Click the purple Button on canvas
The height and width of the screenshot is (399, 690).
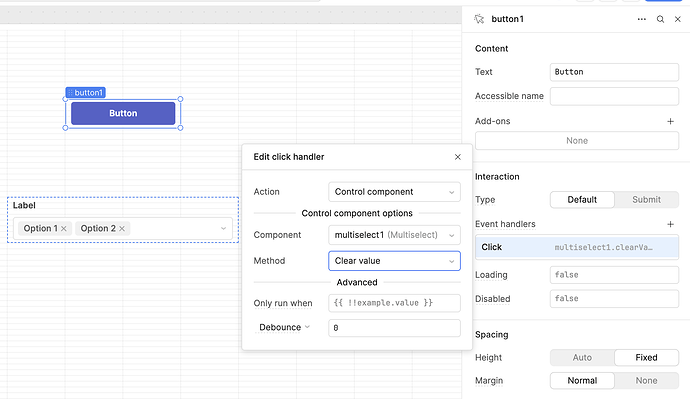123,113
